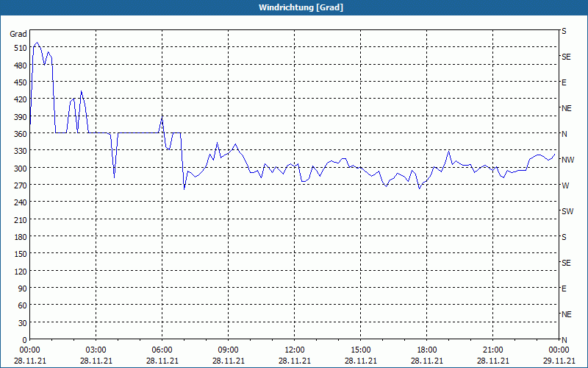Select the 03:00 time axis label
Image resolution: width=588 pixels, height=368 pixels.
96,350
